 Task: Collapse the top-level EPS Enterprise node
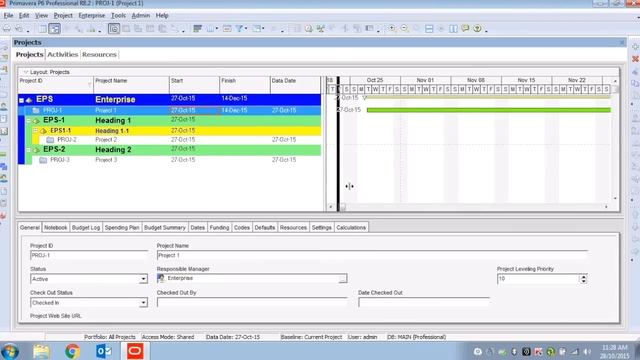[22, 100]
